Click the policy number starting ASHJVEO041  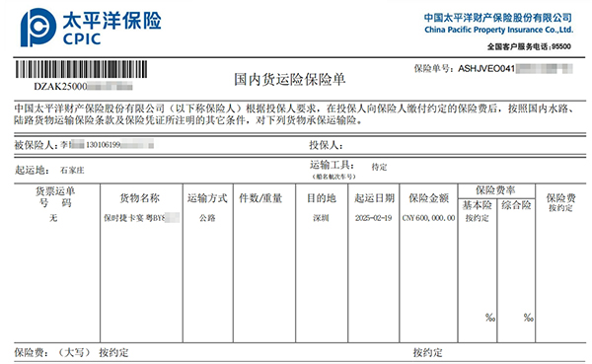click(515, 68)
